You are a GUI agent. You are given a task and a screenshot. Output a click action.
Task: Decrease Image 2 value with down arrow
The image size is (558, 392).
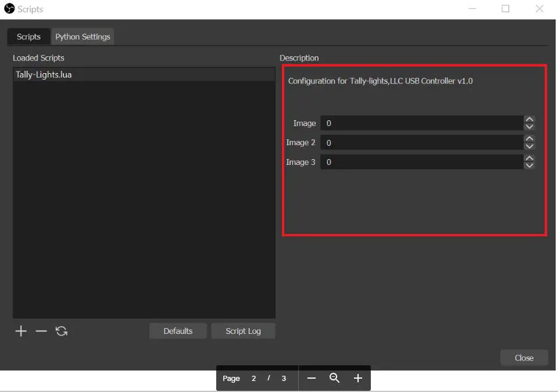[530, 146]
